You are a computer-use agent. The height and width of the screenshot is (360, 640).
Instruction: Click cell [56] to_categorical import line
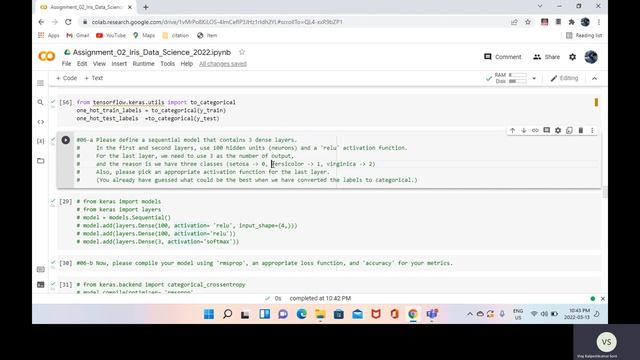tap(156, 102)
